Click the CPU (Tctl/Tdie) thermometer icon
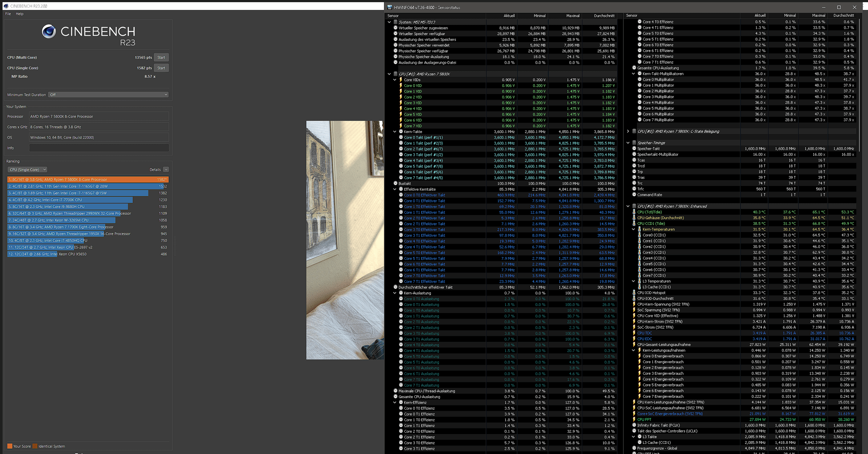The image size is (868, 454). pyautogui.click(x=634, y=212)
